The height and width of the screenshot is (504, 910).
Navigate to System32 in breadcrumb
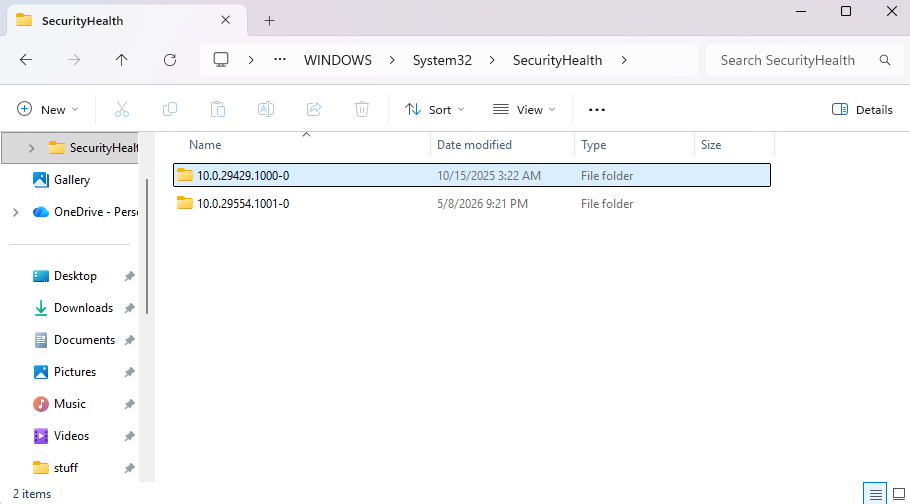442,60
